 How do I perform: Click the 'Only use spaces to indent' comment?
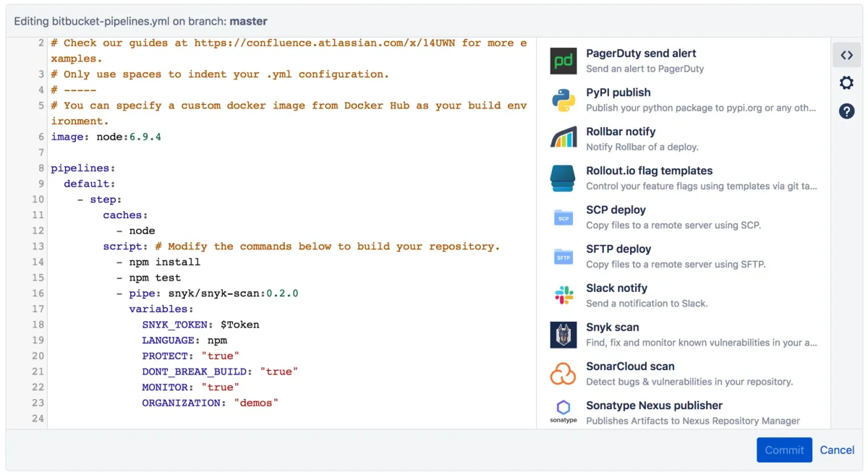pos(220,74)
